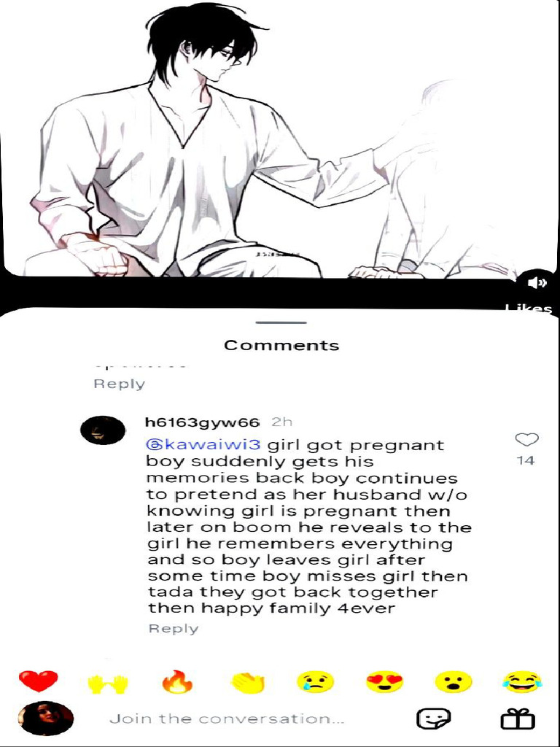
Task: Send the laughing tears emoji reaction
Action: 522,682
